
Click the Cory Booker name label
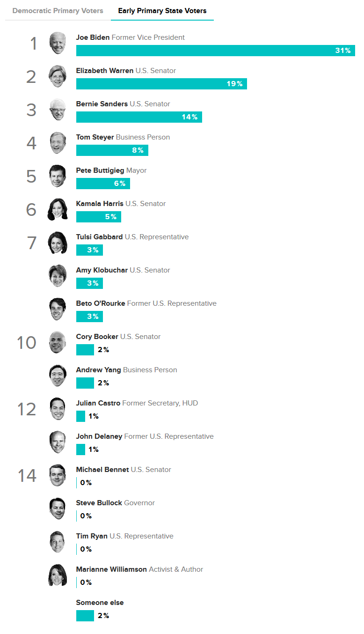click(97, 337)
